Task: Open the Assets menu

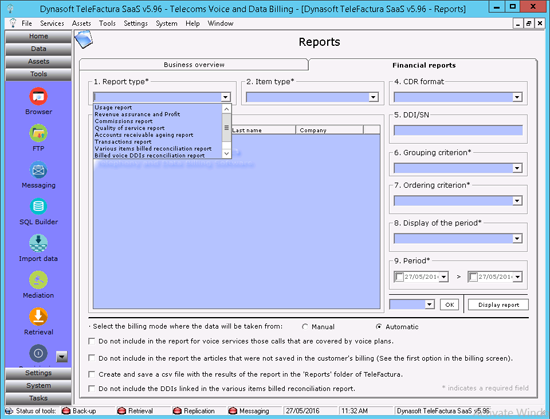Action: 81,23
